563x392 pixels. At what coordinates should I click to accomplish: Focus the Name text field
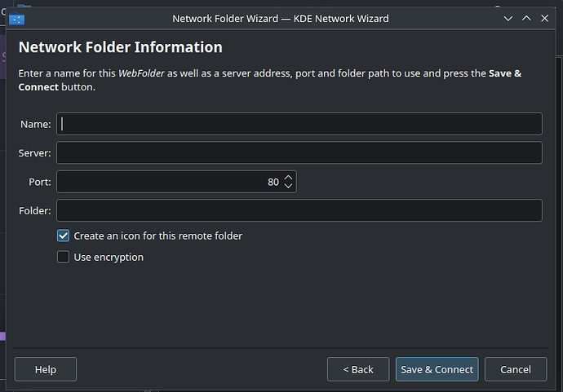pos(299,124)
